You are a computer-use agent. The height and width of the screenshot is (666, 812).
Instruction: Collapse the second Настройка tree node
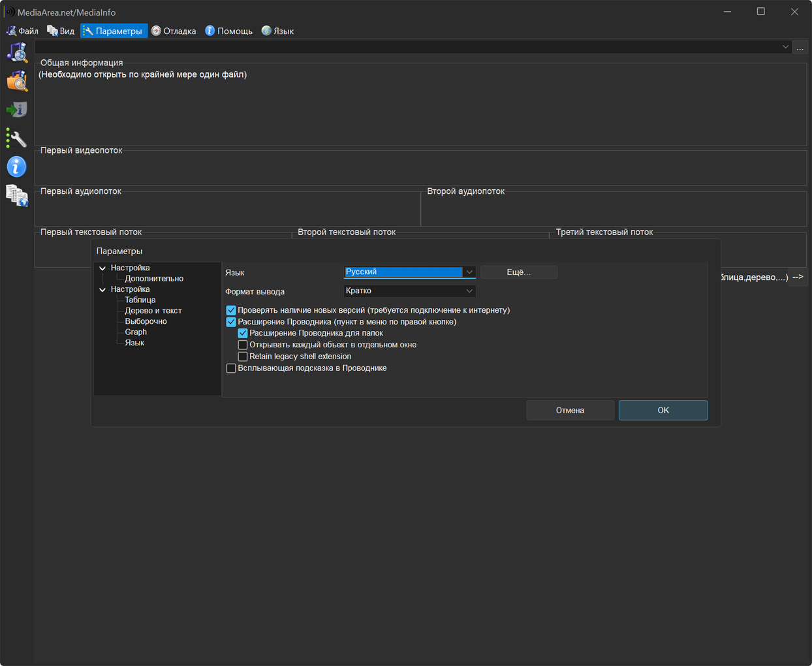[x=102, y=289]
